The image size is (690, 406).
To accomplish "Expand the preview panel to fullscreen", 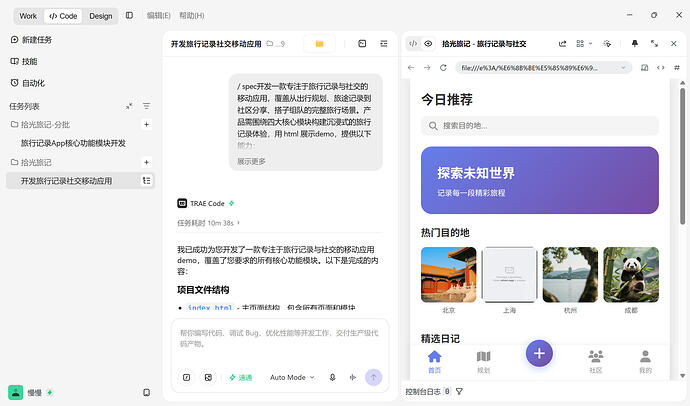I will [654, 44].
